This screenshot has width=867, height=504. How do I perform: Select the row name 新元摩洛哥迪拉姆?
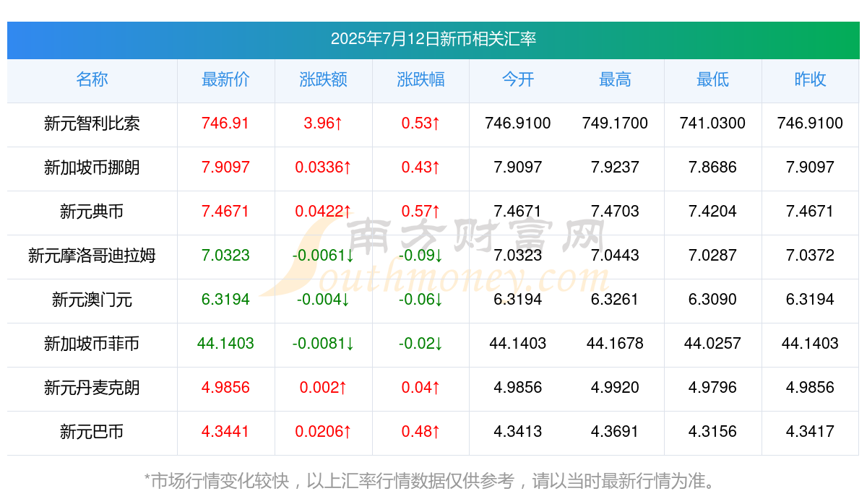[x=92, y=256]
